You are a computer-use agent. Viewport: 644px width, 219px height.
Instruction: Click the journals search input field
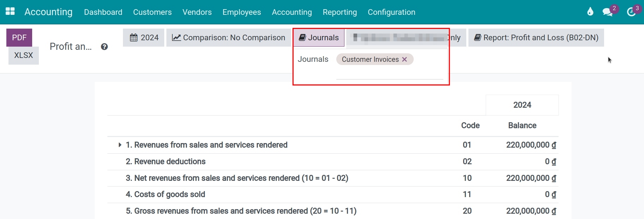click(390, 73)
